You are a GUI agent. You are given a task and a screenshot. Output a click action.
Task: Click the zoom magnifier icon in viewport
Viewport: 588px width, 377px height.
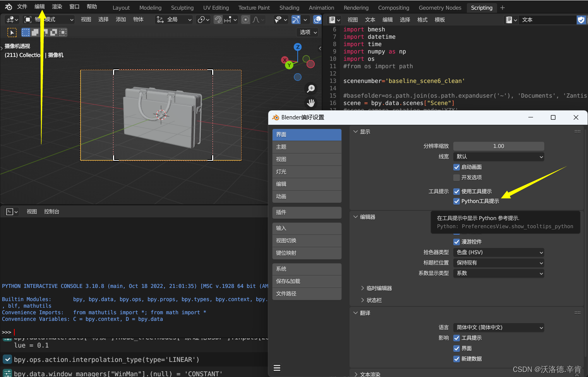311,88
